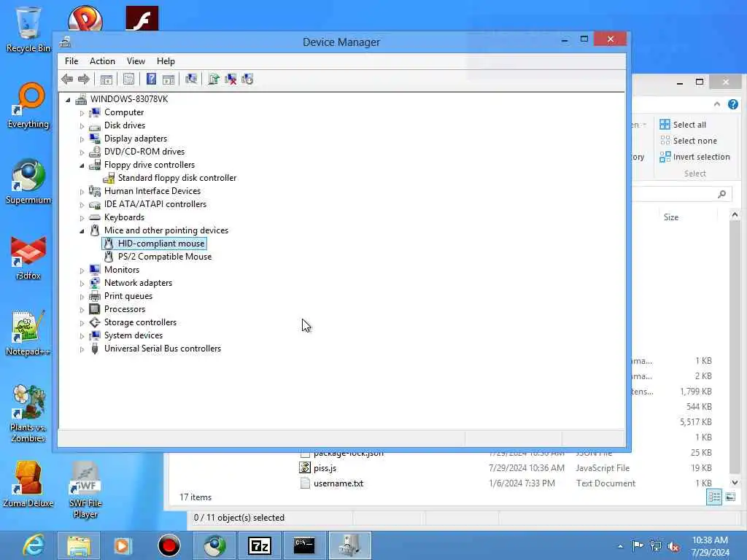Open Internet Explorer from taskbar
747x560 pixels.
click(34, 545)
